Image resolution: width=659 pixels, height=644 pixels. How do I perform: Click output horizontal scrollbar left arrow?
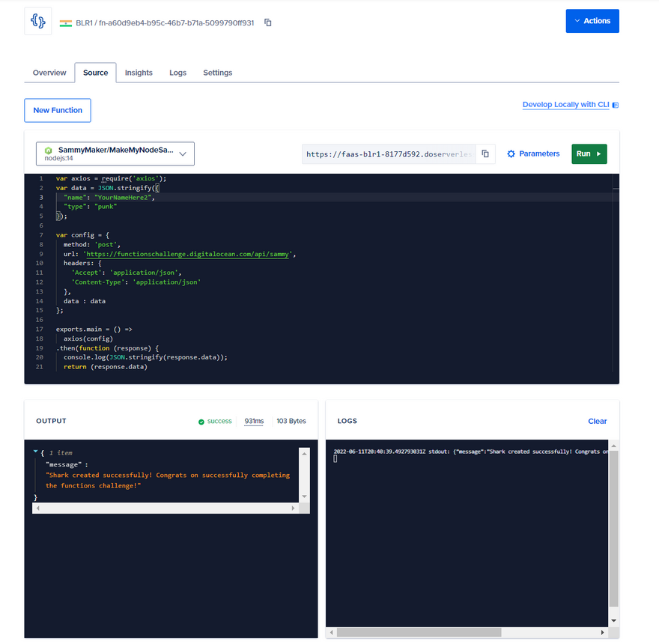[38, 508]
